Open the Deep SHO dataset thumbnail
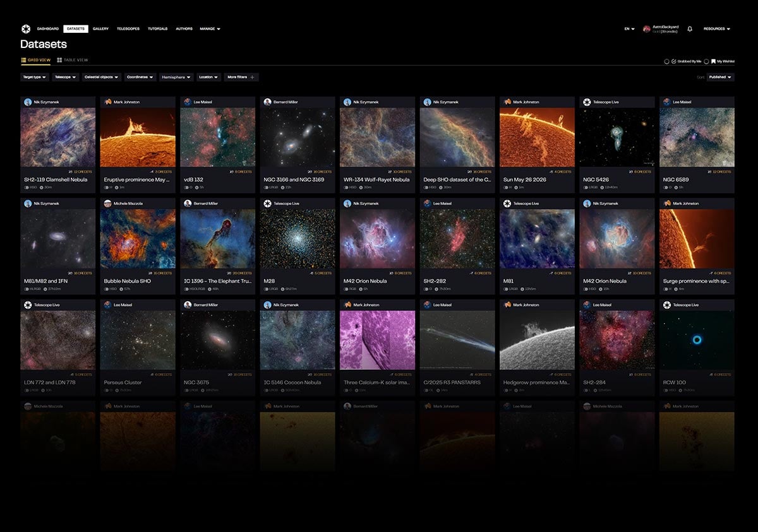 [457, 138]
